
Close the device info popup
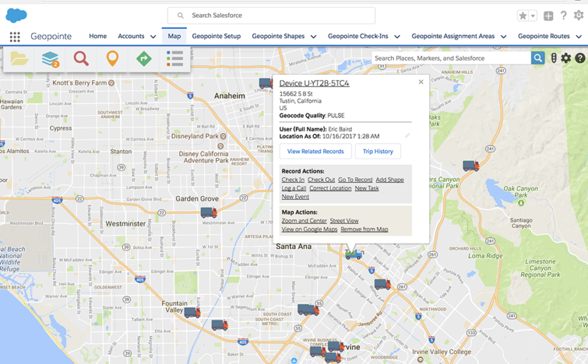[x=421, y=82]
